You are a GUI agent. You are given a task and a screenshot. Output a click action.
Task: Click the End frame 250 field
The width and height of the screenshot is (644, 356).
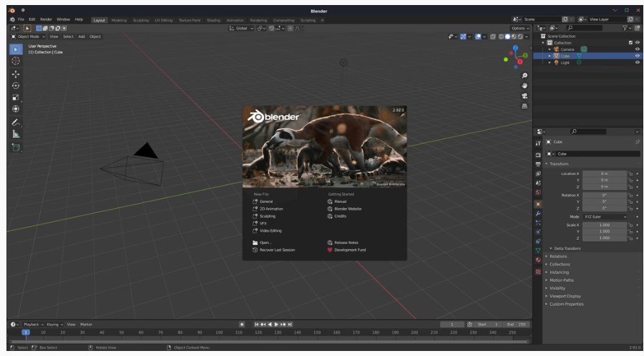tap(516, 324)
